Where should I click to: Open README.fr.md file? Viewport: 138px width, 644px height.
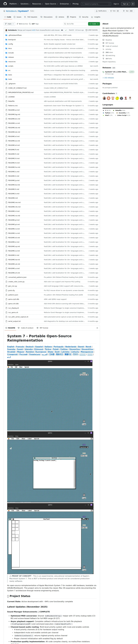click(14, 154)
